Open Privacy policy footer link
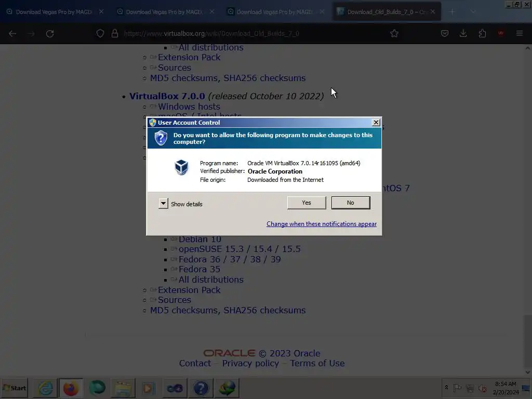Image resolution: width=532 pixels, height=399 pixels. tap(250, 363)
